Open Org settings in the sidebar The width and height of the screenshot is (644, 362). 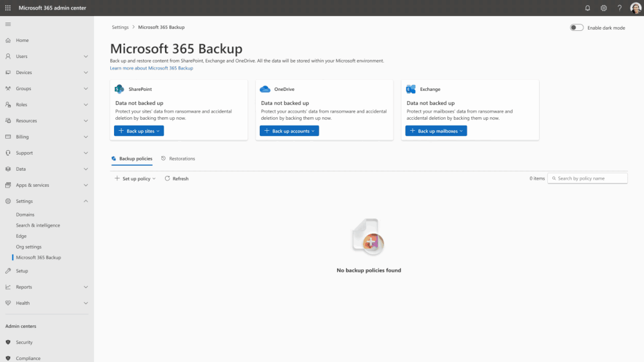tap(29, 247)
